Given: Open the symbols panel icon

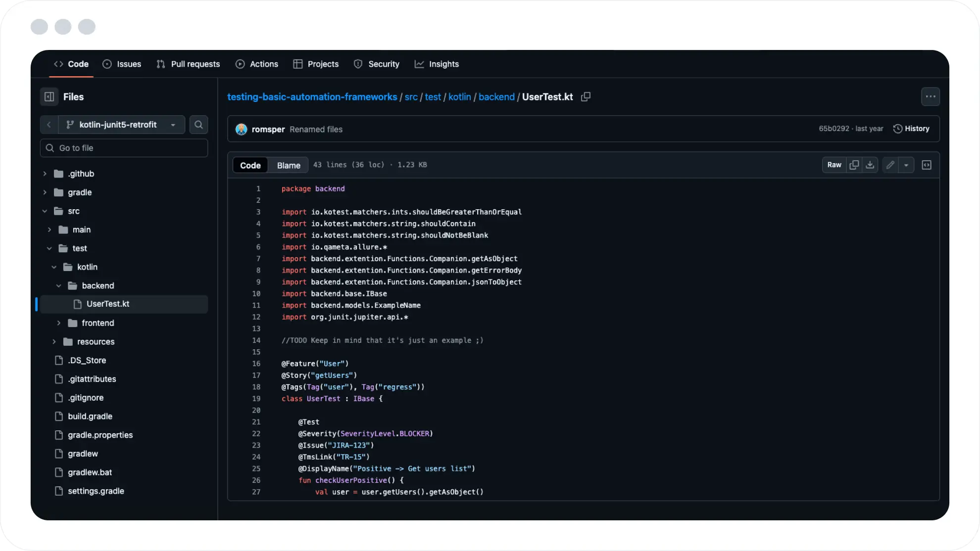Looking at the screenshot, I should [927, 165].
